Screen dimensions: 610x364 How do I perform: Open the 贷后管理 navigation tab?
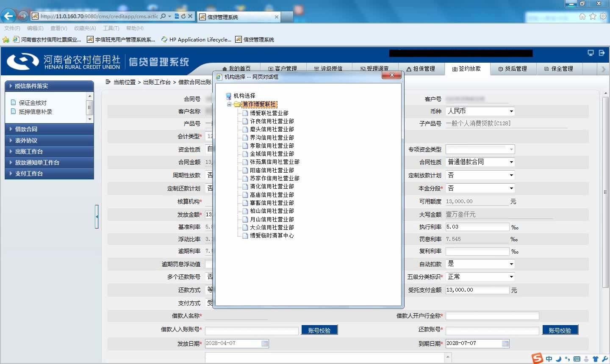pyautogui.click(x=513, y=69)
